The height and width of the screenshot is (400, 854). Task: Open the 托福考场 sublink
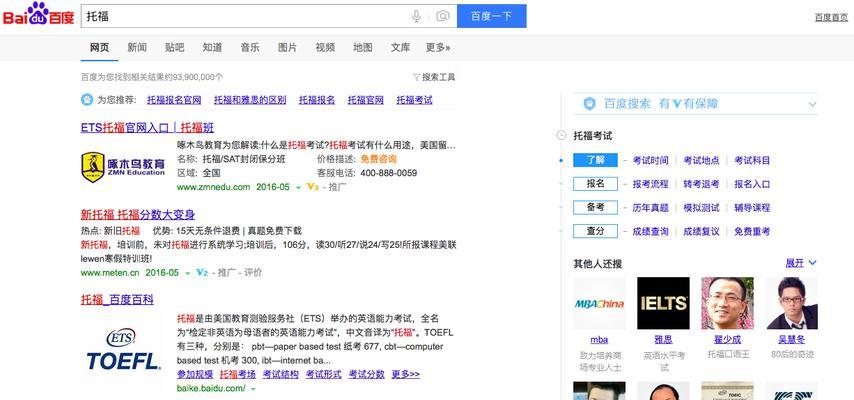pyautogui.click(x=237, y=374)
